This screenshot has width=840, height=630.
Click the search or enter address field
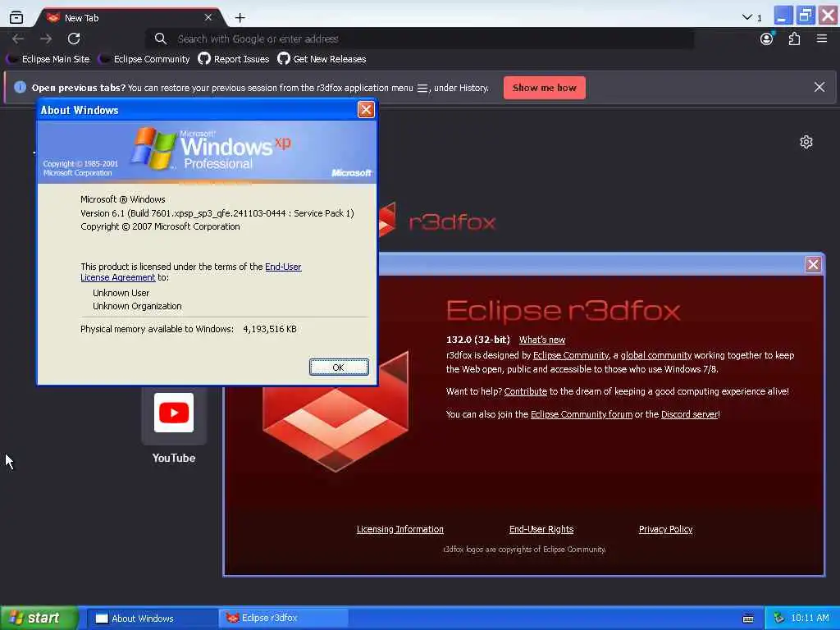[420, 39]
